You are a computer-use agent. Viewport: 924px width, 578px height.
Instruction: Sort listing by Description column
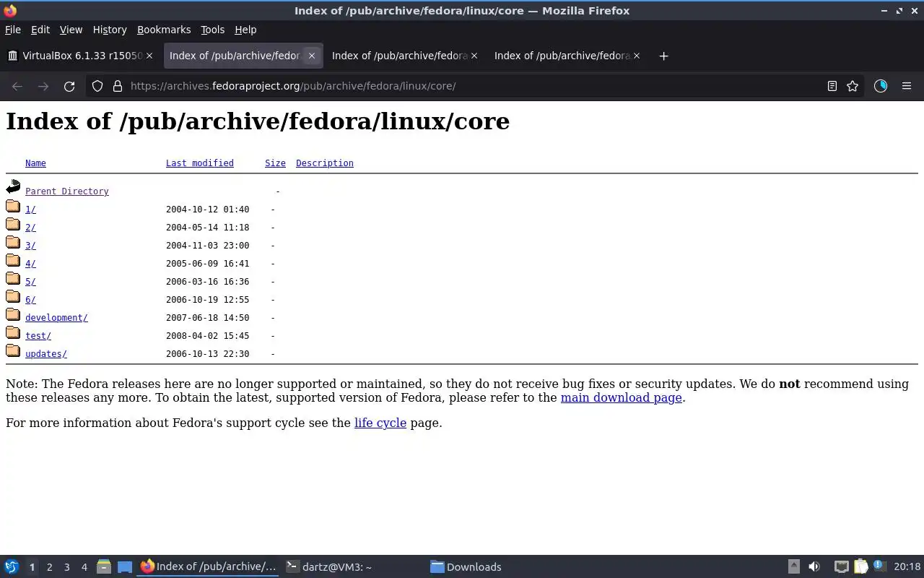325,163
